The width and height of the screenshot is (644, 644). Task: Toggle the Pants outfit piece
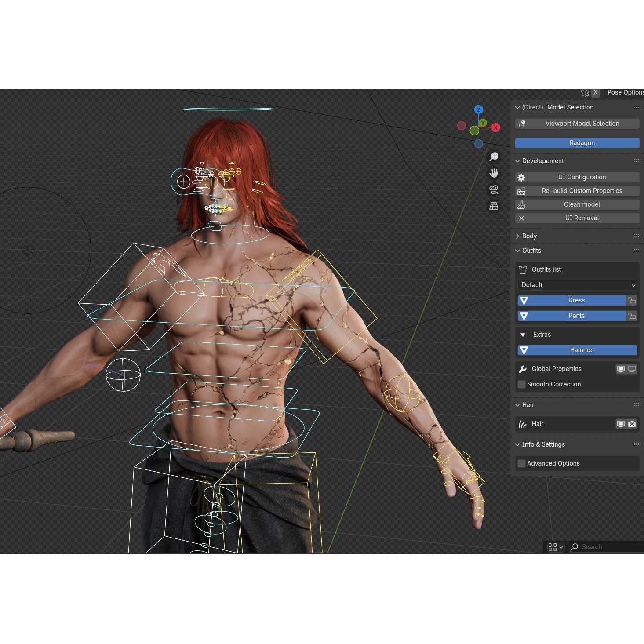point(571,316)
